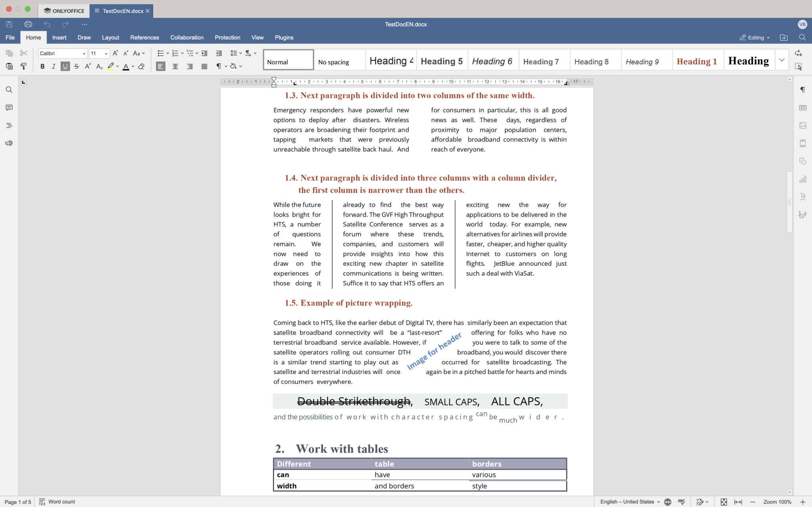Open the Comments panel
This screenshot has width=812, height=507.
pos(9,107)
